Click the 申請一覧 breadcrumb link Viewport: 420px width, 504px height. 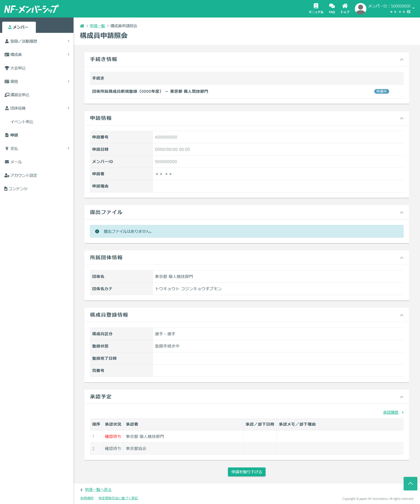tap(97, 26)
